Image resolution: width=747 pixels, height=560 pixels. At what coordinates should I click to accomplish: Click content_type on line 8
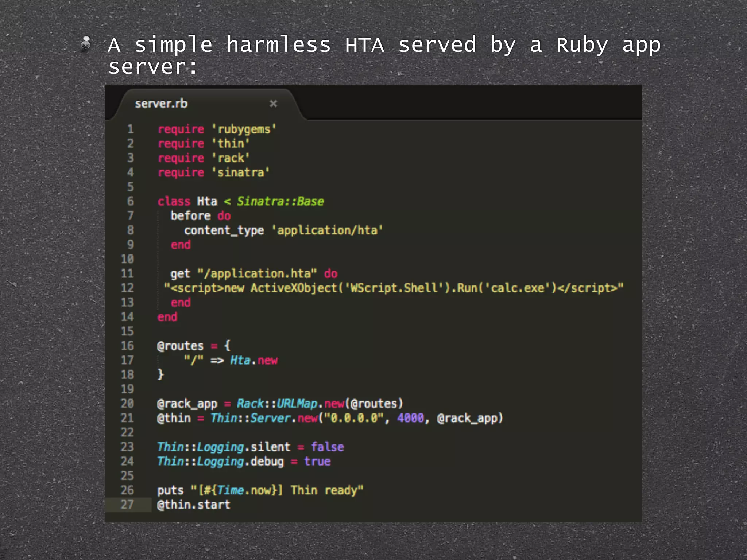(224, 230)
